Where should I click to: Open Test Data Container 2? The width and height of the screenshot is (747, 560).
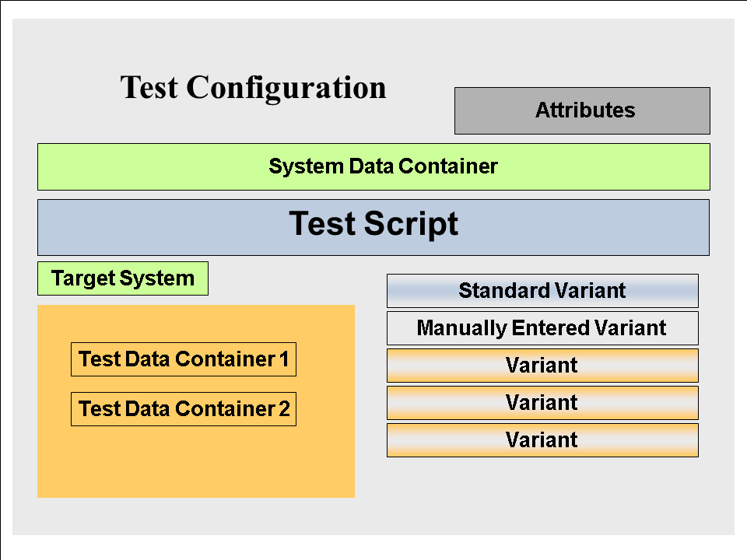(x=184, y=409)
